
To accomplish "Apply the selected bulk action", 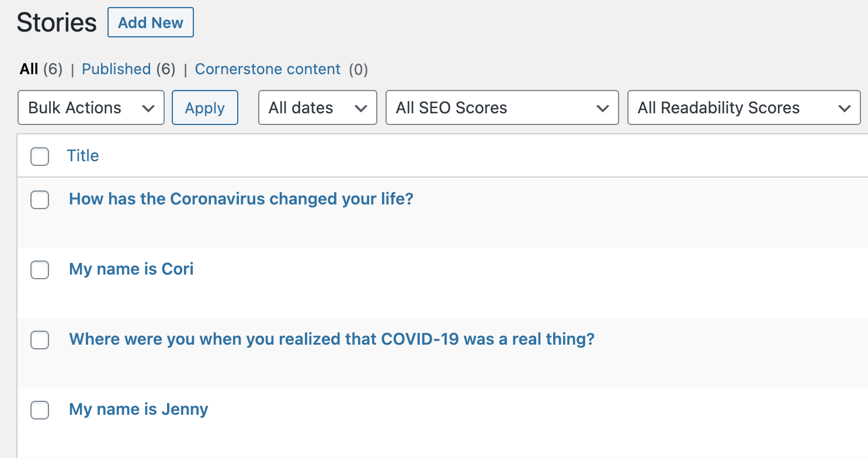I will pos(204,107).
